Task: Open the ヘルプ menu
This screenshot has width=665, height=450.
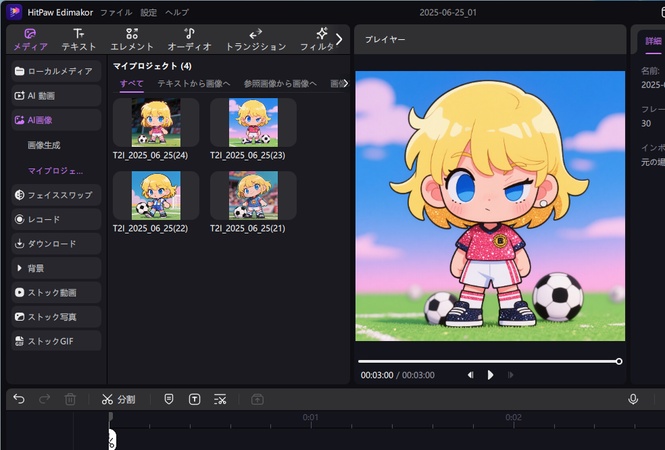Action: point(177,12)
